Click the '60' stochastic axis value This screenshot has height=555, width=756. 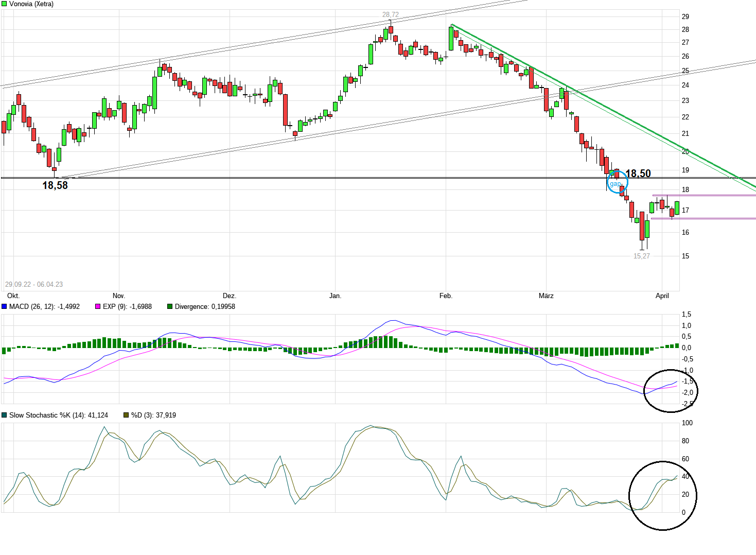coord(685,459)
